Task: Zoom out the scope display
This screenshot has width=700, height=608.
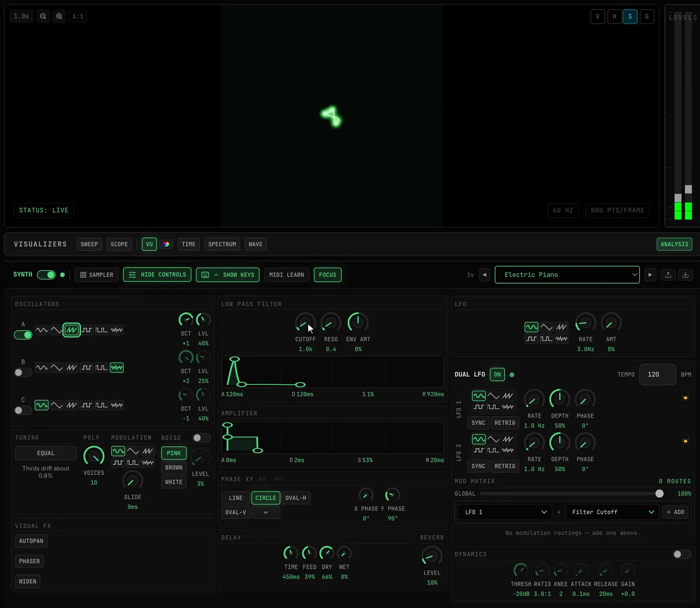Action: point(43,16)
